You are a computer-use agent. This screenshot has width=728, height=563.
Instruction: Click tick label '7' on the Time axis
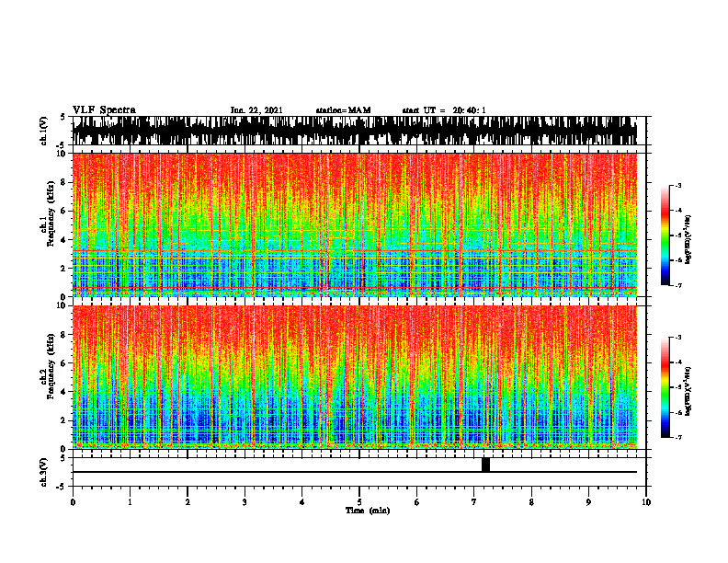[474, 502]
